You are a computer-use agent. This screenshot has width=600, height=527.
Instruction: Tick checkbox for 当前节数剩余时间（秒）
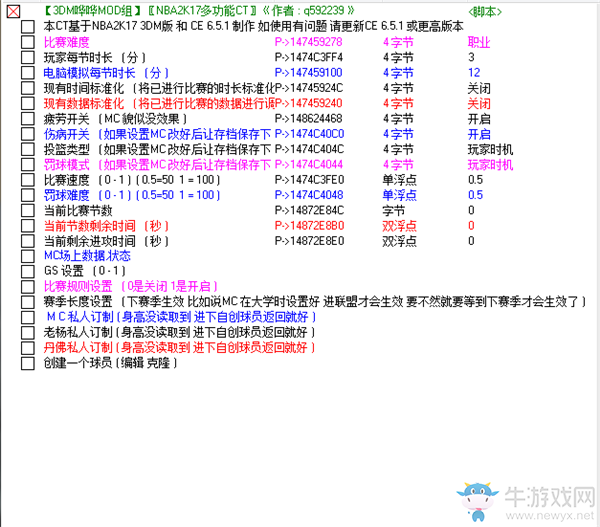point(28,226)
